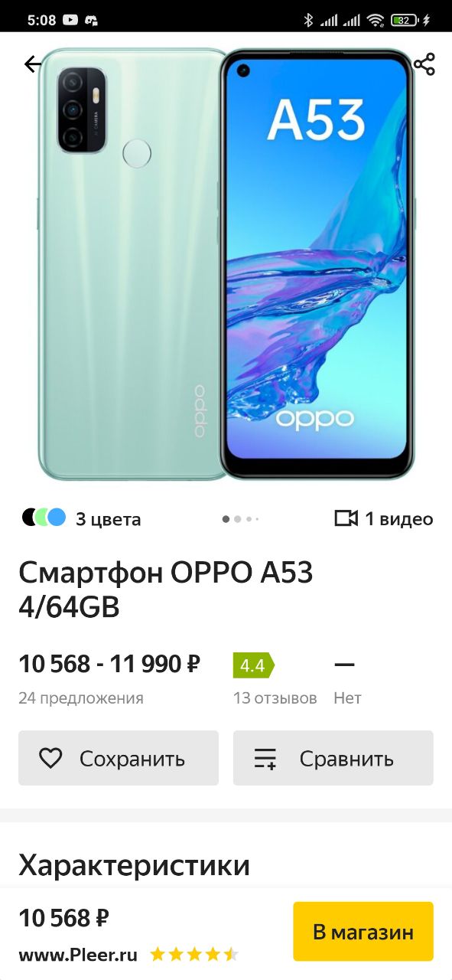Tap the back arrow icon

tap(33, 64)
